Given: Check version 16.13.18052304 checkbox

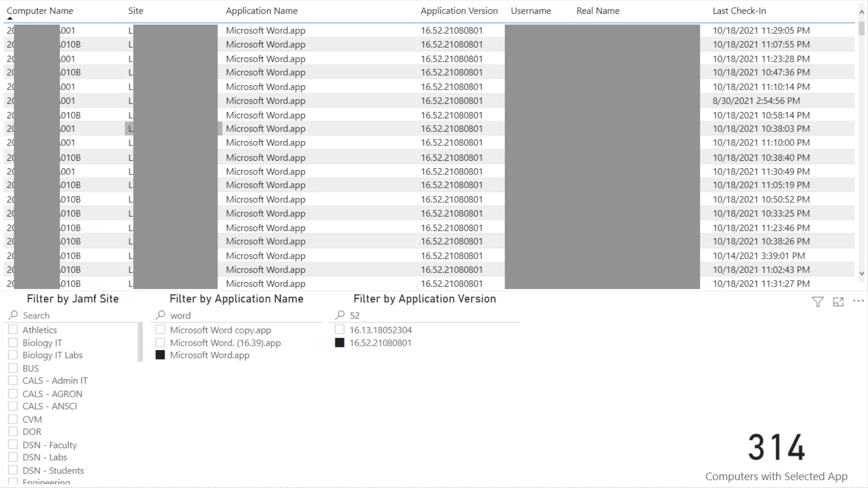Looking at the screenshot, I should click(340, 329).
